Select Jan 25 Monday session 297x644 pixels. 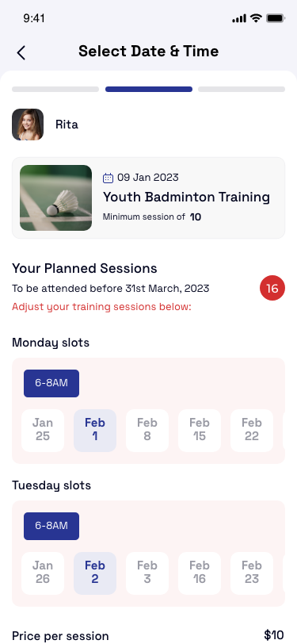click(x=43, y=431)
